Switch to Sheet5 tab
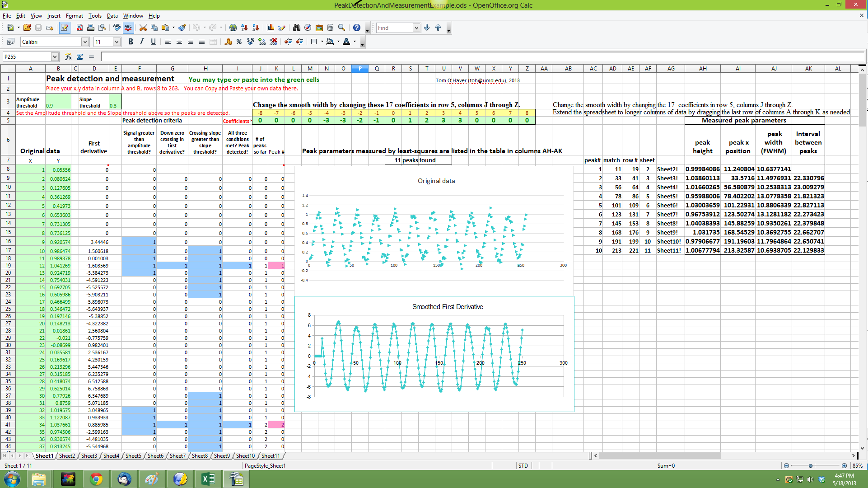The width and height of the screenshot is (868, 488). 133,456
